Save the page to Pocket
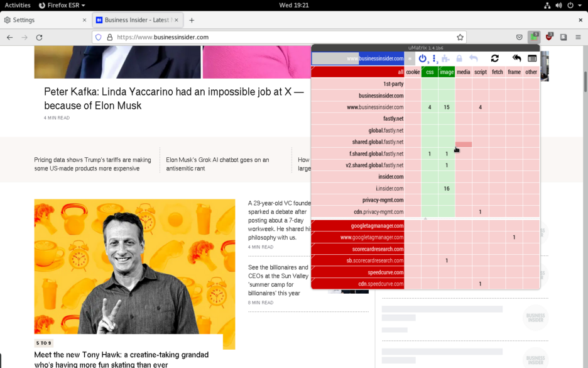This screenshot has width=588, height=368. pos(520,37)
